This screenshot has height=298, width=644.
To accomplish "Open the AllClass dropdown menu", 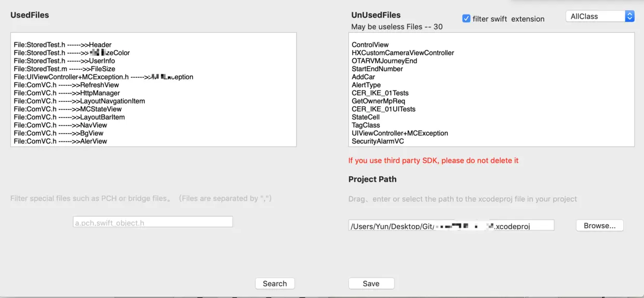I will pos(600,17).
